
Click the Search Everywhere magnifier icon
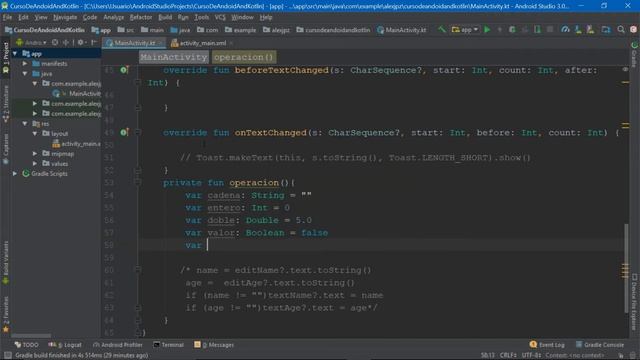click(621, 29)
